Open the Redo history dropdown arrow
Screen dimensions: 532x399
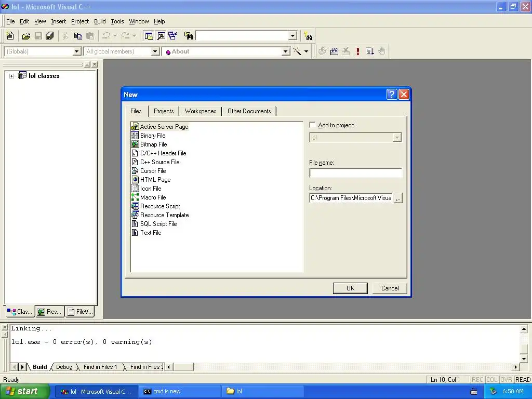(x=134, y=36)
